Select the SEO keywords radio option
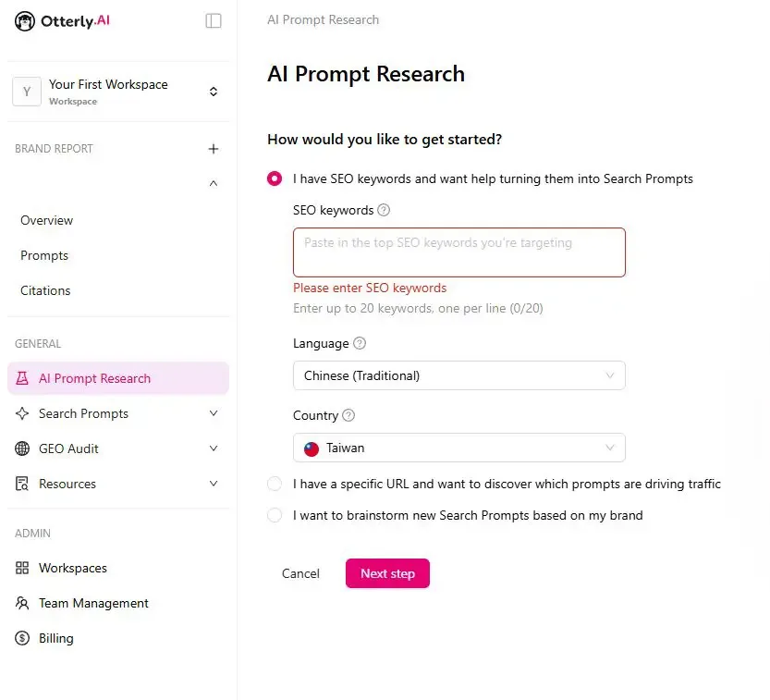The height and width of the screenshot is (700, 770). point(275,178)
